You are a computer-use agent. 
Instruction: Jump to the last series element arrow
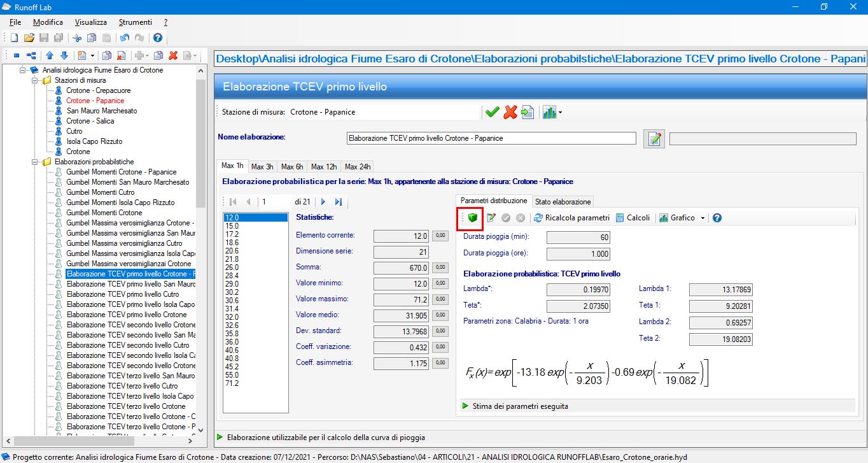pyautogui.click(x=339, y=202)
